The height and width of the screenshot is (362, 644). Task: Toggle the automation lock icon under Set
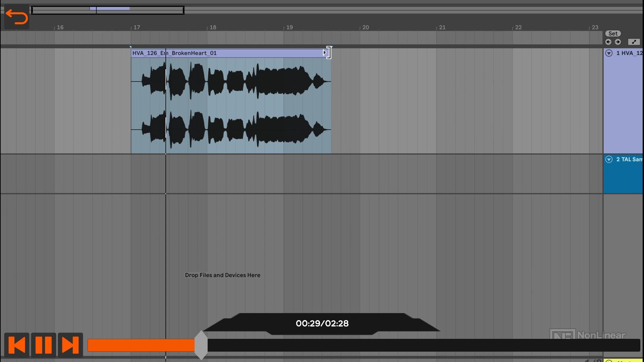pyautogui.click(x=634, y=42)
